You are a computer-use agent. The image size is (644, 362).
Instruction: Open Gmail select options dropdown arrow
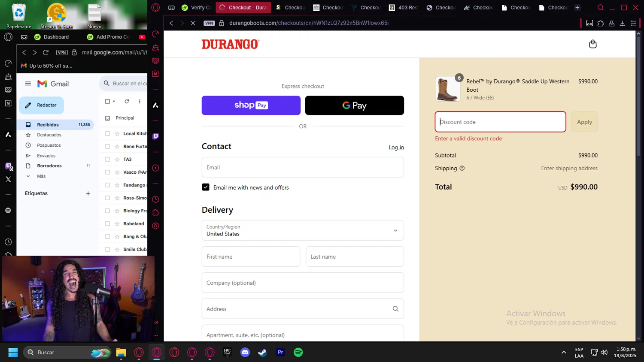114,101
